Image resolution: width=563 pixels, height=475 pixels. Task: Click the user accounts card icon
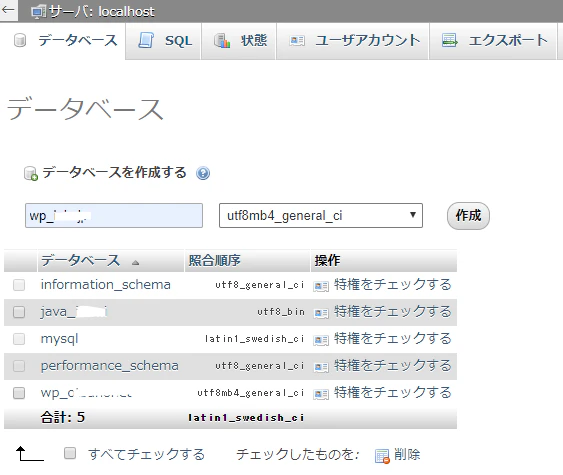[297, 41]
